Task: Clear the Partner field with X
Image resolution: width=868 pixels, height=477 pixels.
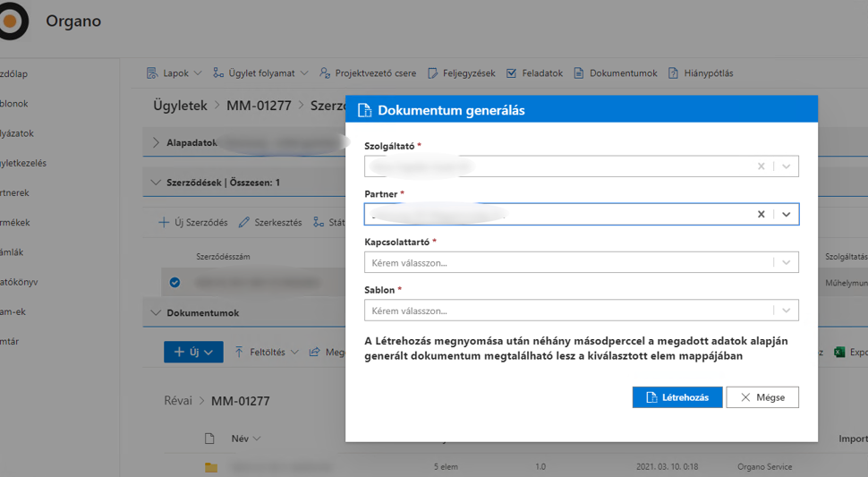Action: click(x=762, y=215)
